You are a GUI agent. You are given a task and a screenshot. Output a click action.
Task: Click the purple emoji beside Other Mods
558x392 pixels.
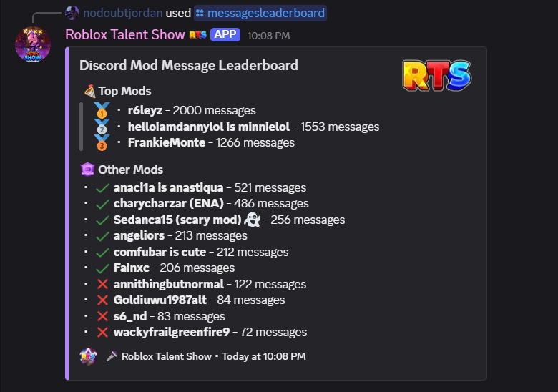tap(87, 170)
